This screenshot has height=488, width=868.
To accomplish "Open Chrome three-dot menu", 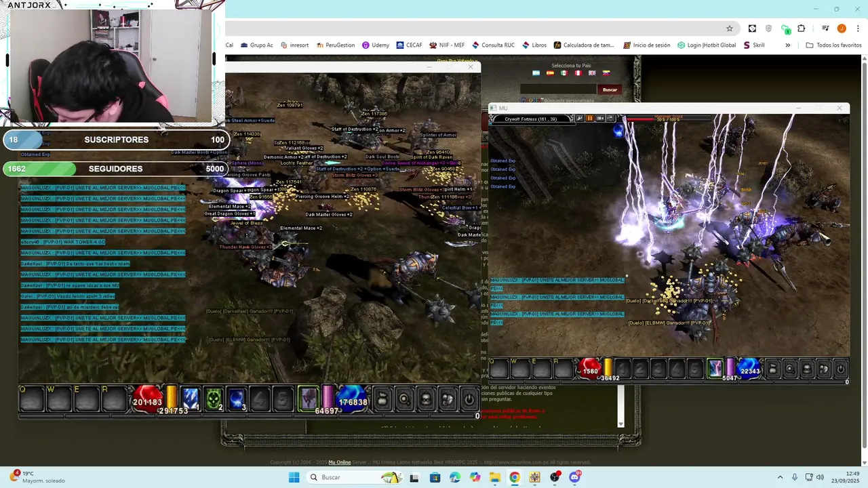I will pos(856,28).
